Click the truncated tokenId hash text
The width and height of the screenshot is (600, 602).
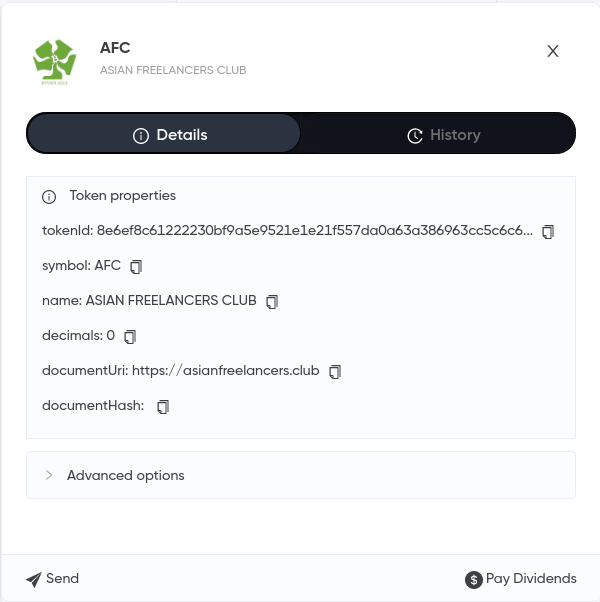(315, 230)
